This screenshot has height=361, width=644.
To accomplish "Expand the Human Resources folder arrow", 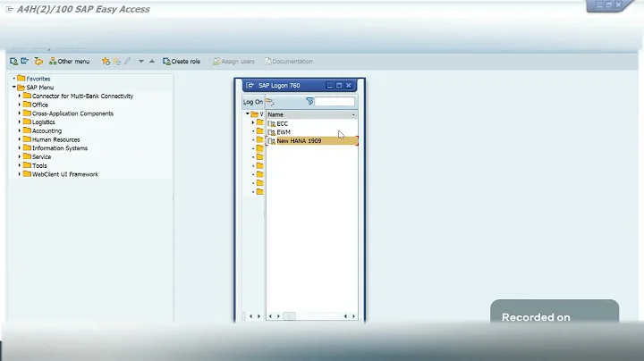I will click(x=20, y=139).
